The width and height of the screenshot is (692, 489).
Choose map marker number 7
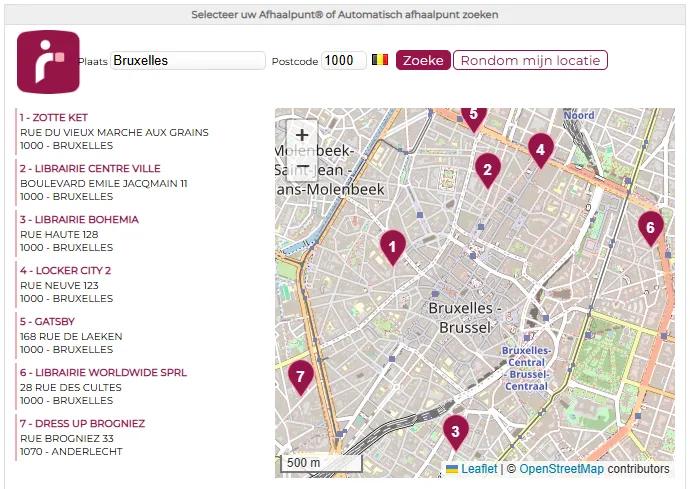[x=301, y=376]
